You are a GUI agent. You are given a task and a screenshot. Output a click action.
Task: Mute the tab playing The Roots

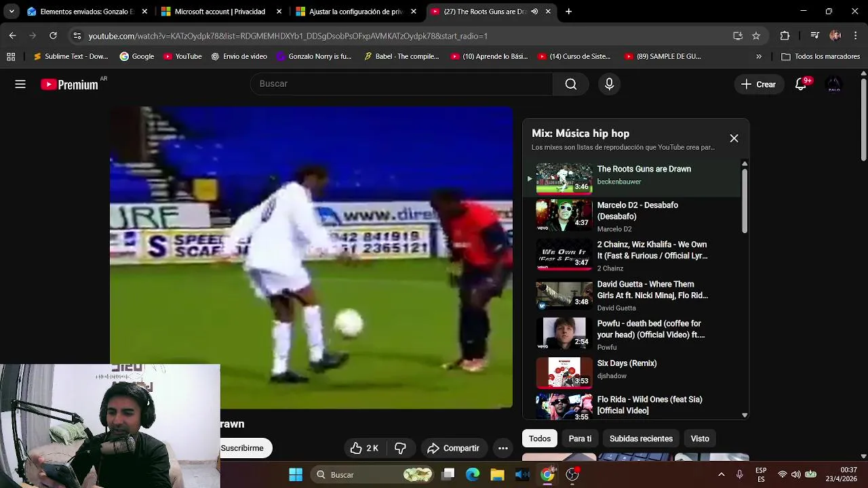(x=534, y=12)
